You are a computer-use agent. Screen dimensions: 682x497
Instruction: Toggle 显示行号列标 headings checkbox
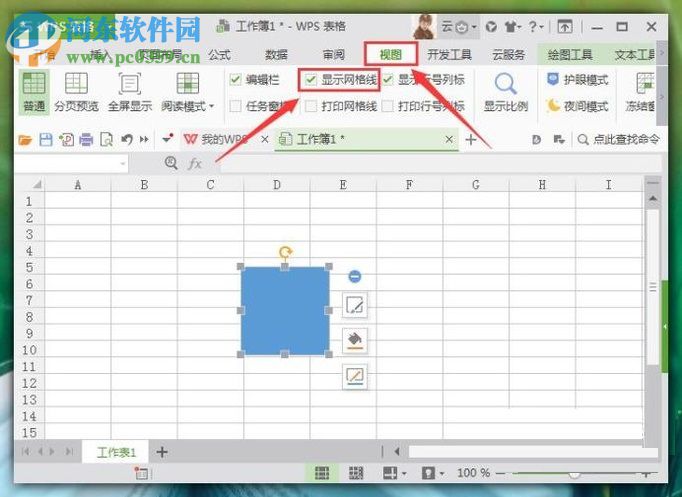click(x=388, y=80)
